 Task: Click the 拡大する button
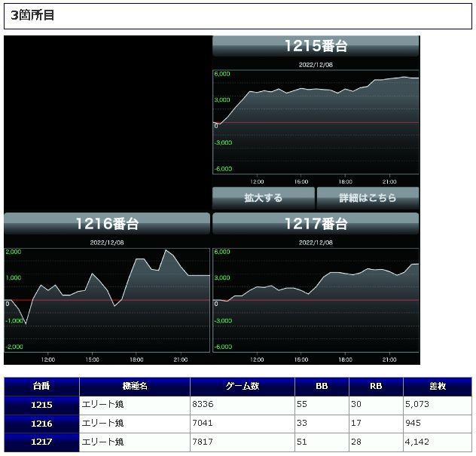pyautogui.click(x=264, y=197)
